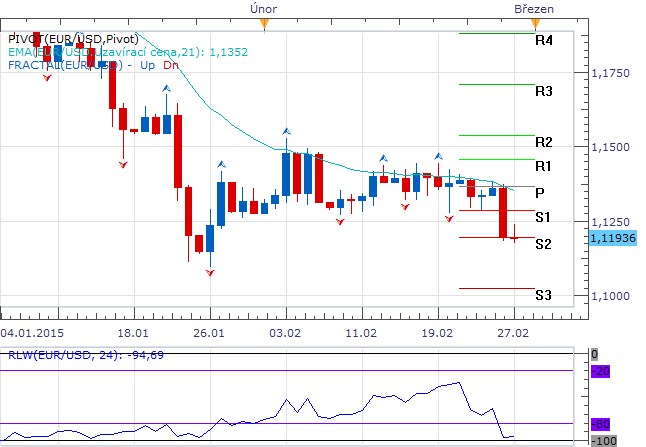This screenshot has width=646, height=447.
Task: Click the 1,1750 price axis label
Action: click(611, 73)
